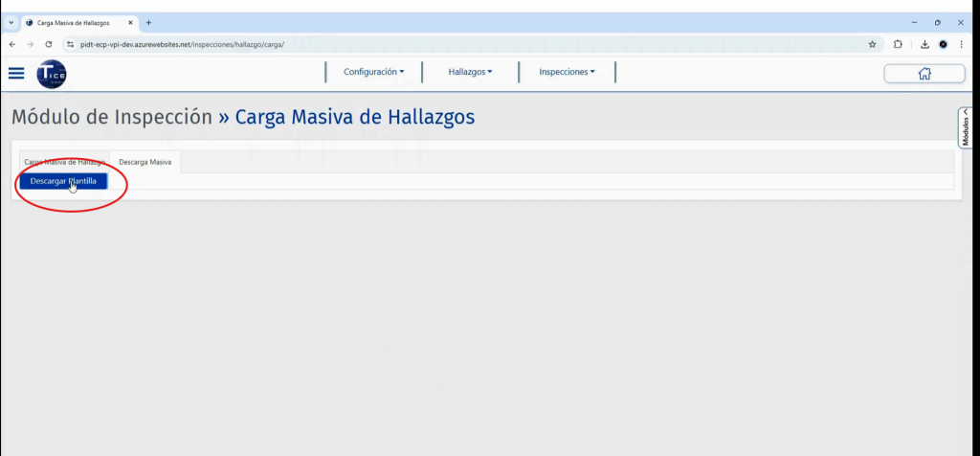This screenshot has width=980, height=456.
Task: Switch to Carga Masiva de Hallazgos tab
Action: (64, 162)
